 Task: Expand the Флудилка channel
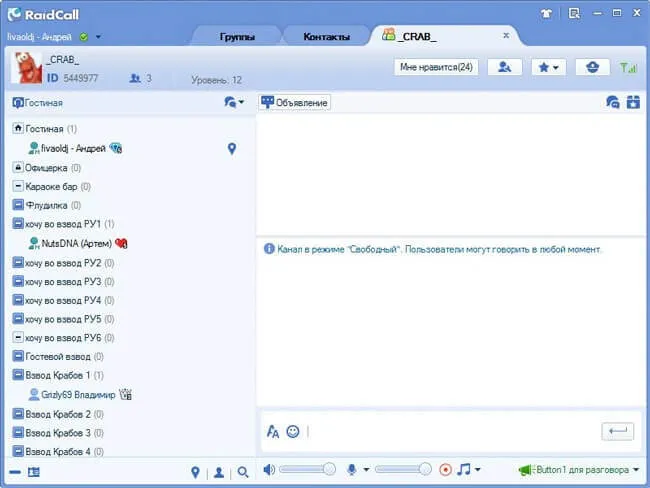tap(18, 205)
